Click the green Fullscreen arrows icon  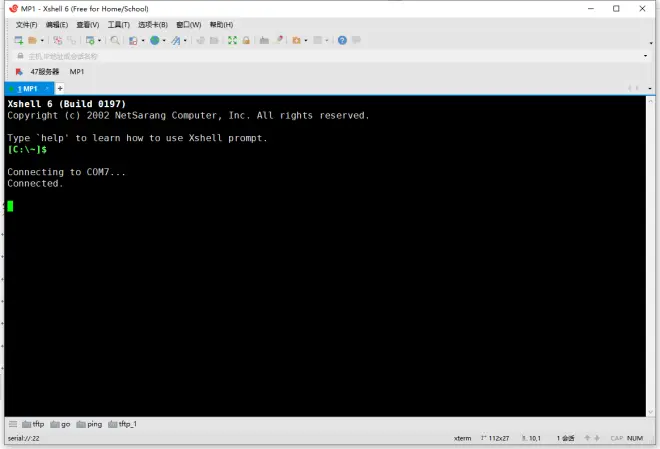[x=232, y=40]
